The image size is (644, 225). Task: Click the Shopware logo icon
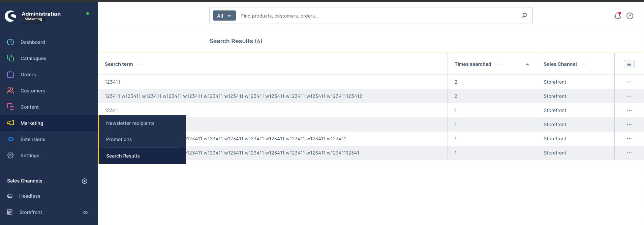[11, 16]
